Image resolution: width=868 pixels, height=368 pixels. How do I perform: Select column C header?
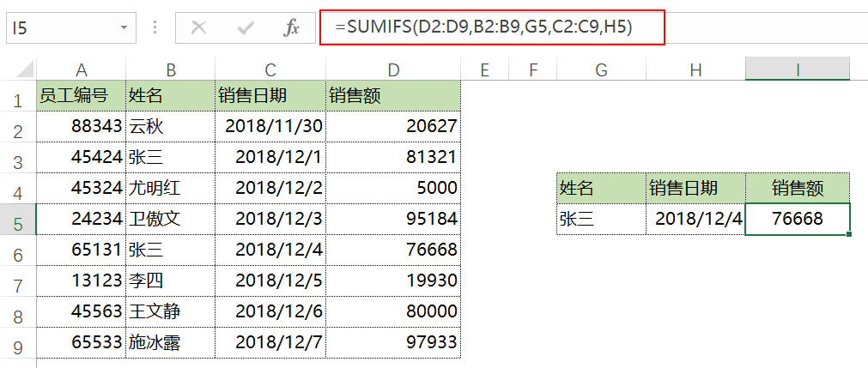(270, 69)
